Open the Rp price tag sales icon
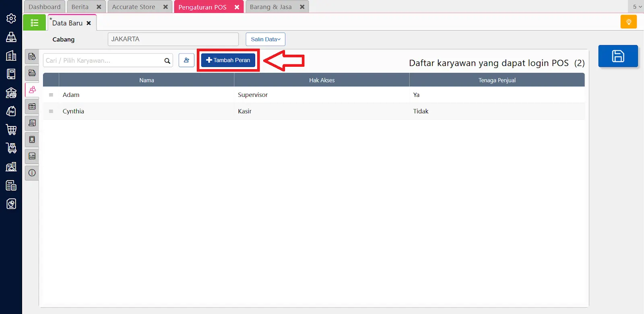Image resolution: width=644 pixels, height=314 pixels. point(11,111)
